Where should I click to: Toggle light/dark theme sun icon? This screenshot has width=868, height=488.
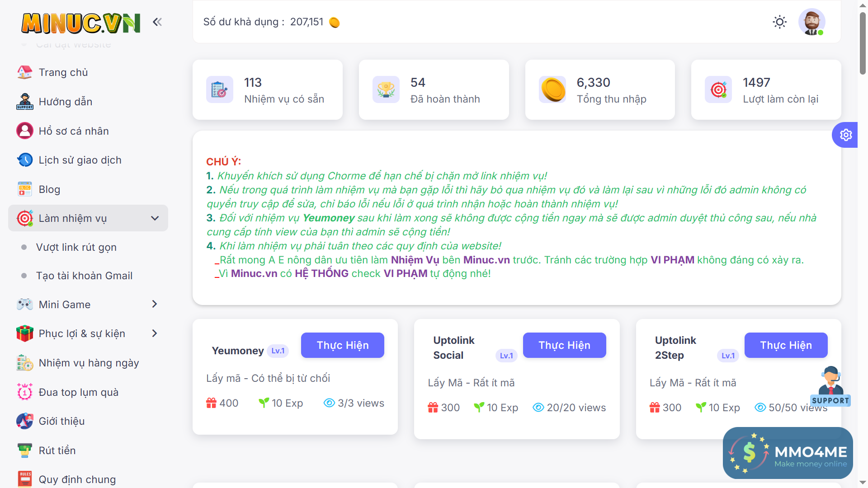779,22
